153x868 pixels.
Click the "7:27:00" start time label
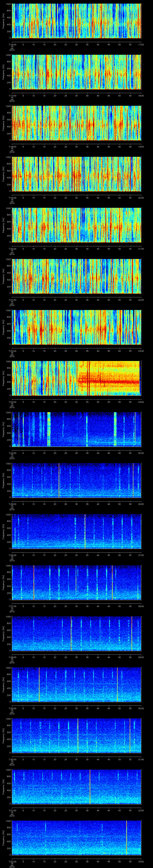pyautogui.click(x=12, y=606)
